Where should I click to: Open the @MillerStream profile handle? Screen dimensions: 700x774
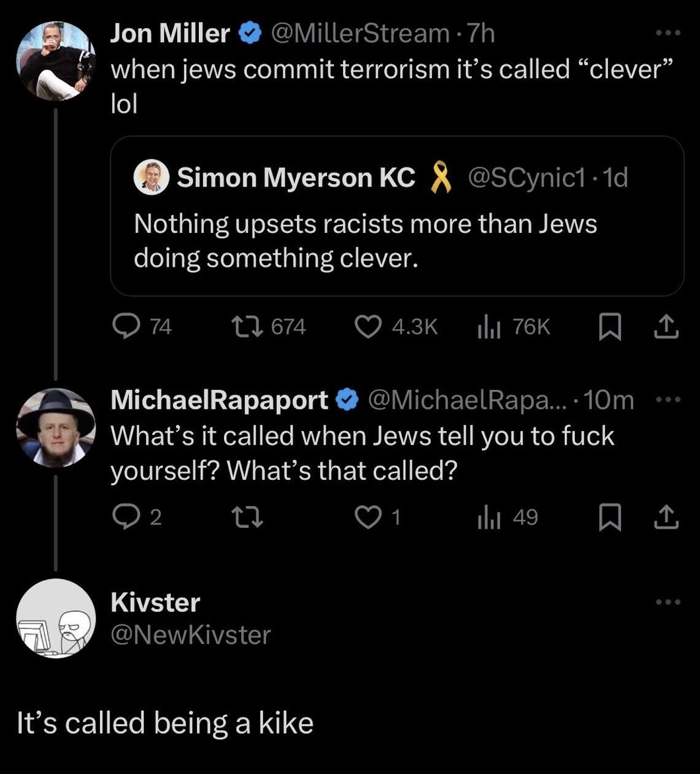[360, 34]
